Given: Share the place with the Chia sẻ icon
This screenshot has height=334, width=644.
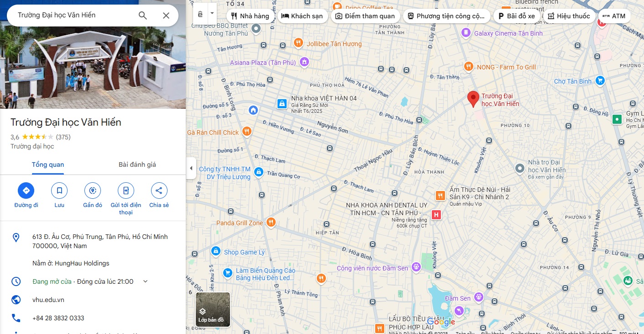Looking at the screenshot, I should pyautogui.click(x=159, y=191).
